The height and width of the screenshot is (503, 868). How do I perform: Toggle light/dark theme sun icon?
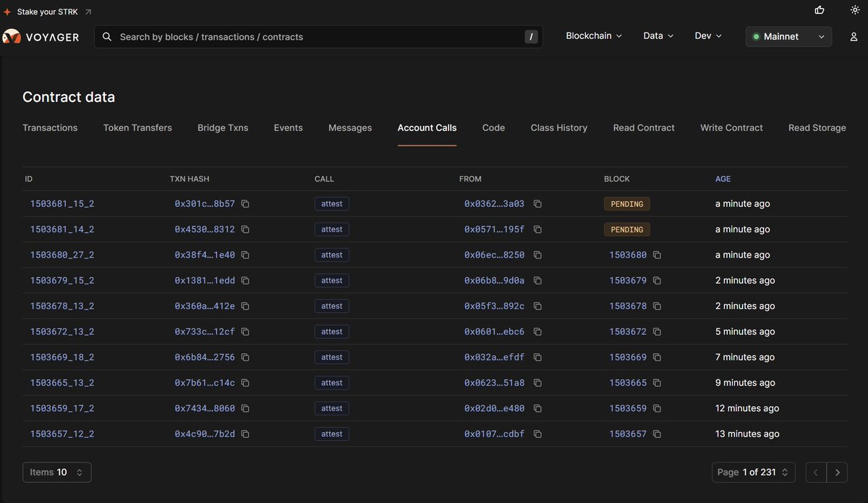click(855, 10)
